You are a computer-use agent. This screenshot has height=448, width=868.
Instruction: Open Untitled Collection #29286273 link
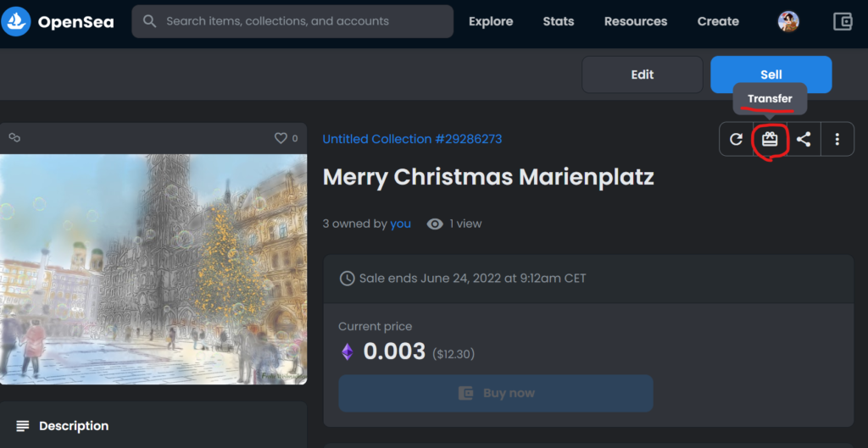[x=412, y=139]
